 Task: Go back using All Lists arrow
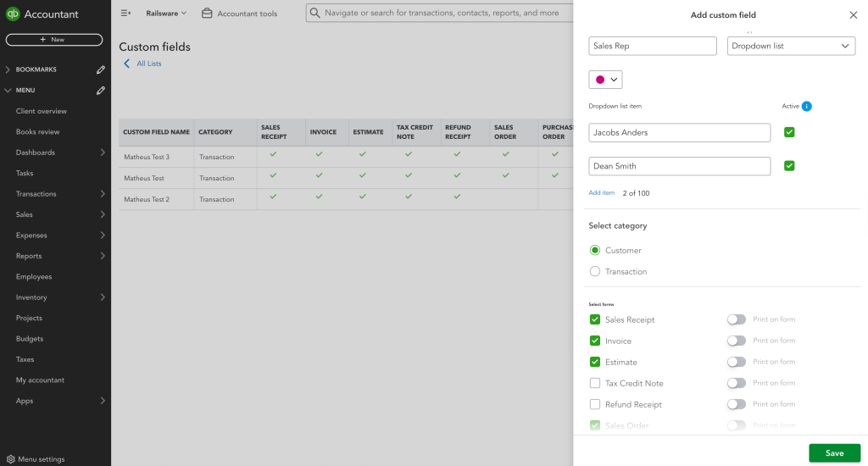[127, 64]
